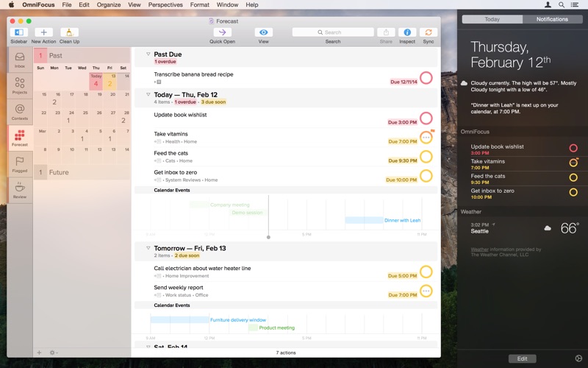Open the Format menu
The image size is (588, 368).
[199, 4]
